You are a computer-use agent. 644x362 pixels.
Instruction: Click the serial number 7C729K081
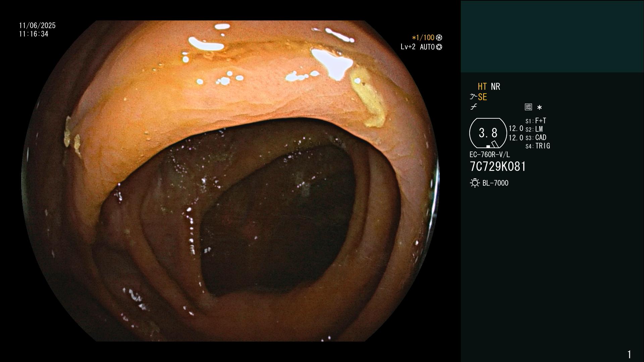(x=498, y=167)
